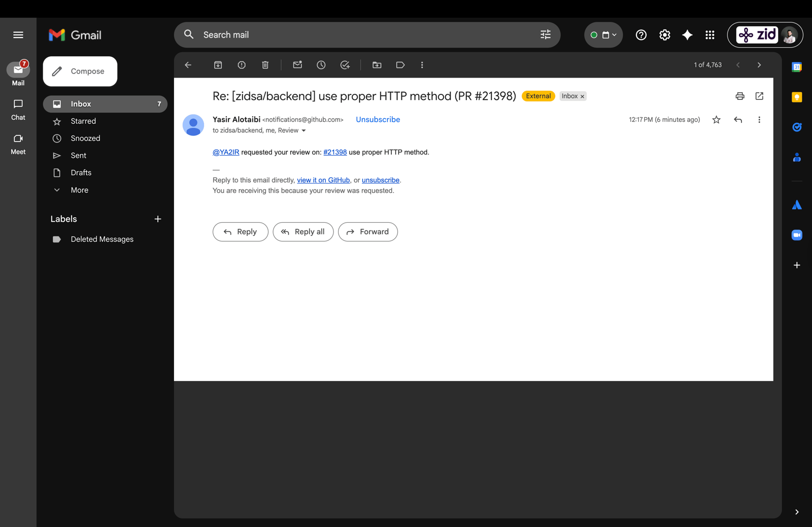Image resolution: width=812 pixels, height=527 pixels.
Task: Mark the email as unread
Action: 297,65
